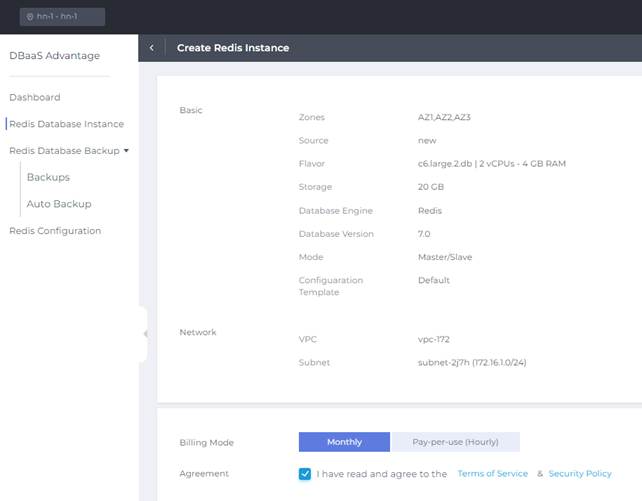Go back using the header arrow
The width and height of the screenshot is (642, 501).
pos(151,48)
